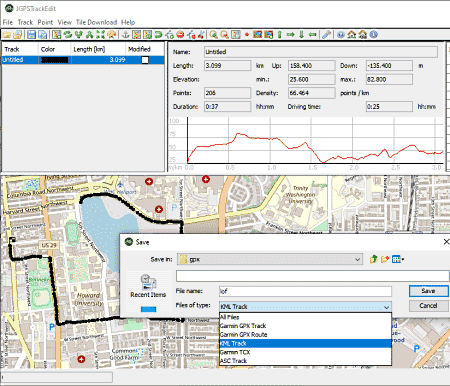Open the view menu dropdown in Save dialog

tap(398, 259)
